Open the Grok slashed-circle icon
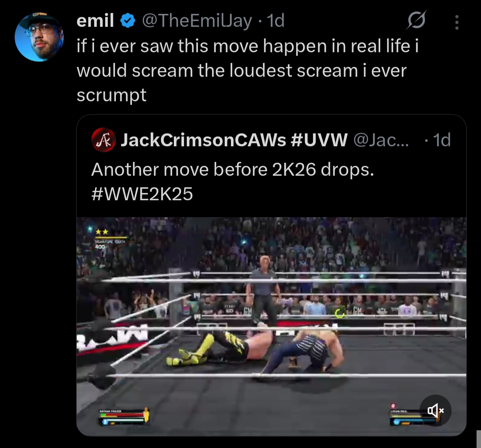Image resolution: width=481 pixels, height=448 pixels. (x=416, y=20)
